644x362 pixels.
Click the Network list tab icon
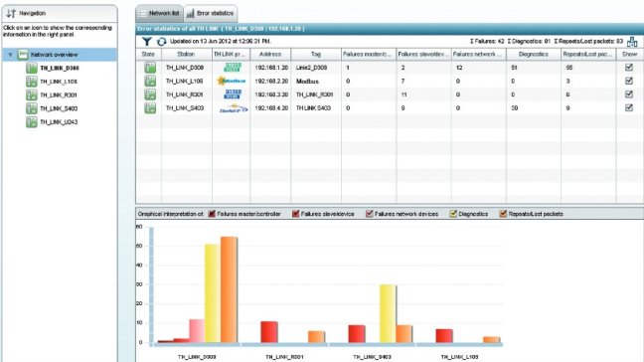[x=142, y=14]
